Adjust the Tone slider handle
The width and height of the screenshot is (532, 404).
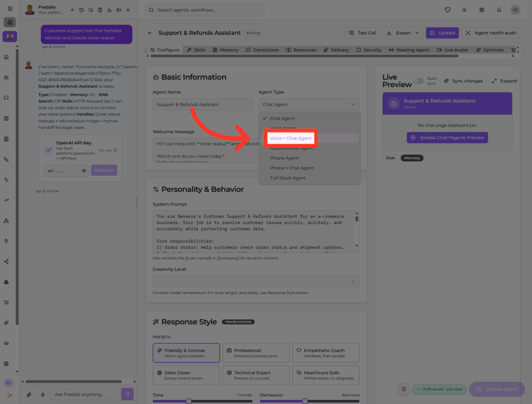[x=189, y=401]
